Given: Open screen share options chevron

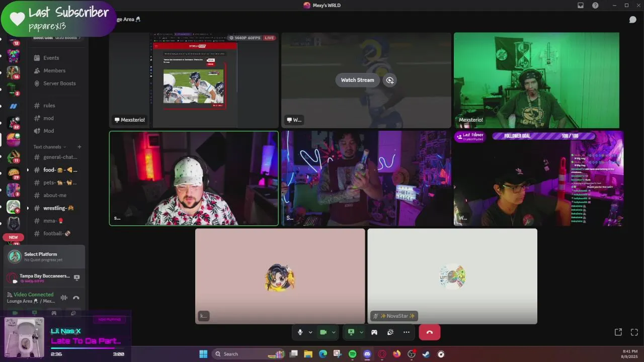Looking at the screenshot, I should click(x=361, y=332).
